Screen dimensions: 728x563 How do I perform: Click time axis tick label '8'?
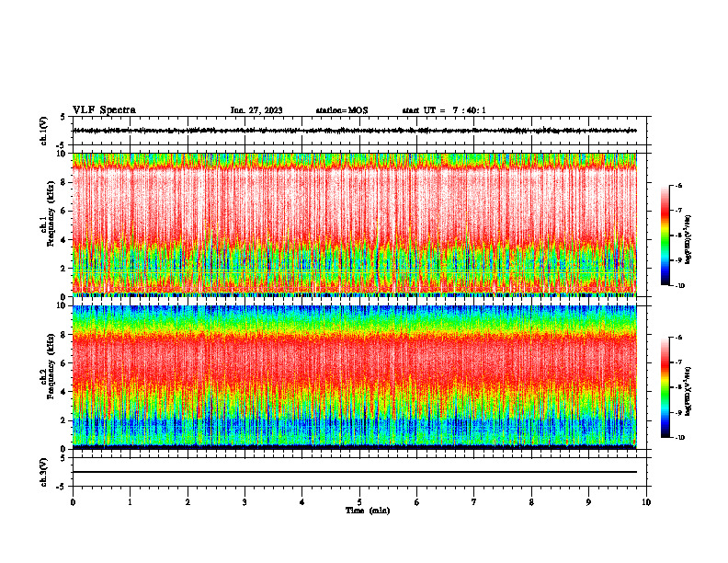coord(531,502)
